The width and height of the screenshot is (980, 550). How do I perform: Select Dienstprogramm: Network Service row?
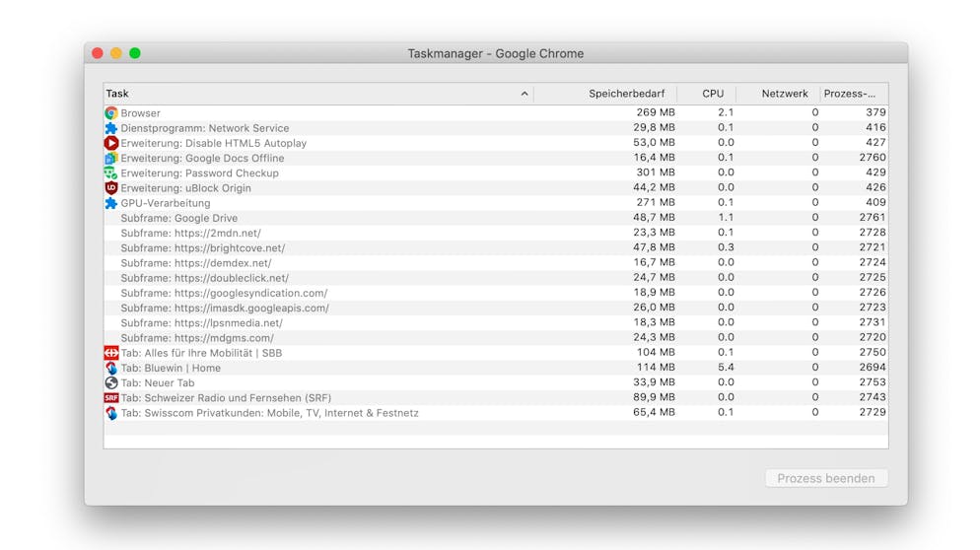click(496, 128)
